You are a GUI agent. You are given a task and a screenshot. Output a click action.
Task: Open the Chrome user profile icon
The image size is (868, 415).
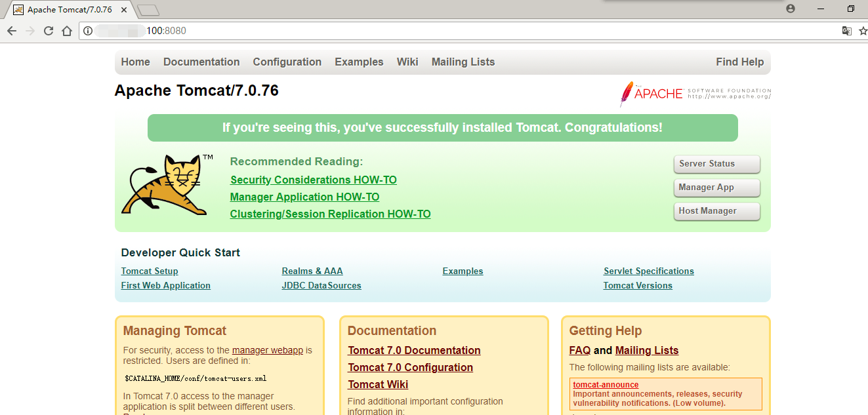pos(791,9)
